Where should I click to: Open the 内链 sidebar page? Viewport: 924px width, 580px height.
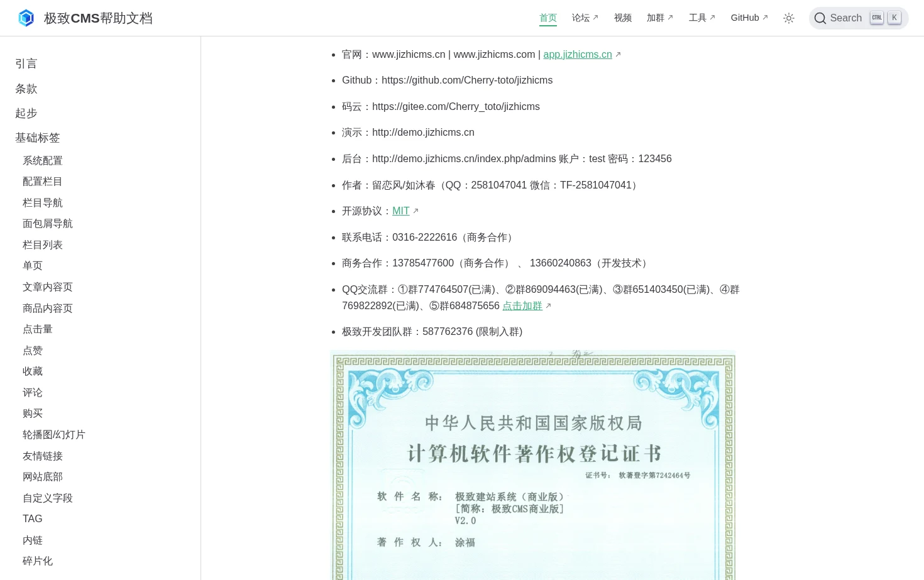pyautogui.click(x=33, y=540)
